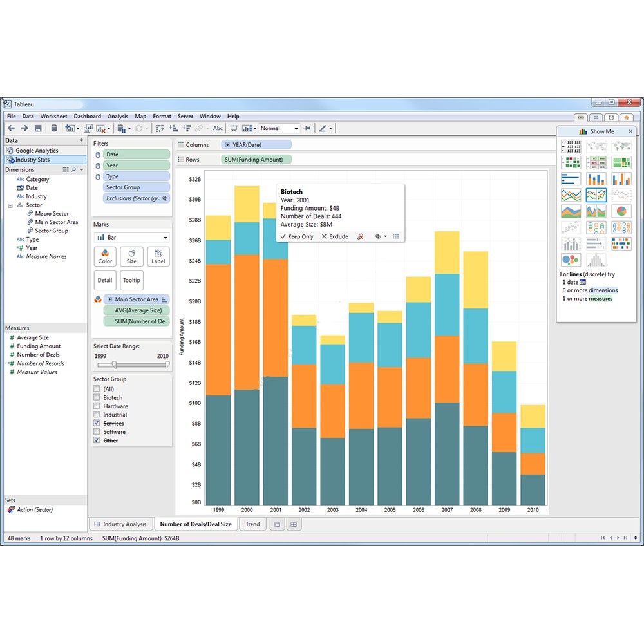Click Keep Only in the tooltip
The image size is (644, 644).
297,236
